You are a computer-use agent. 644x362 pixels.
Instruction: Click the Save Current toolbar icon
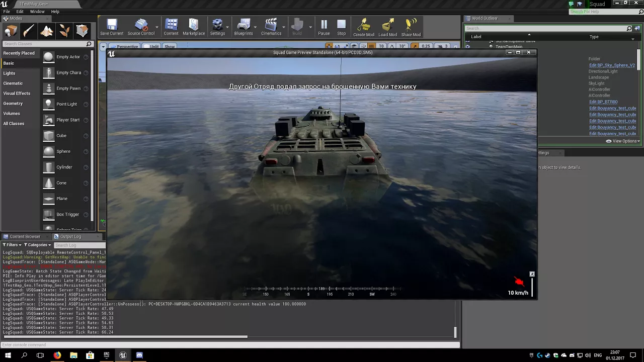pos(112,27)
